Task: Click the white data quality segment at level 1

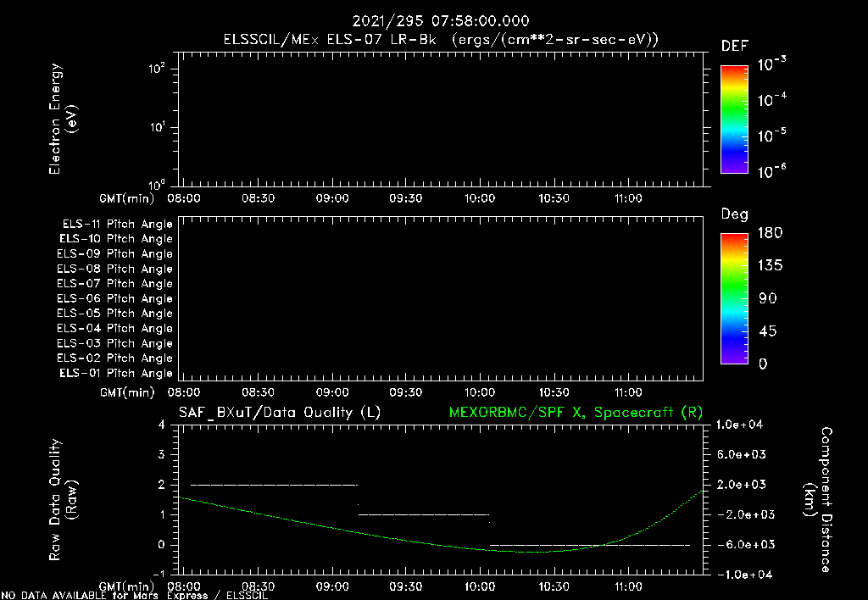Action: (x=424, y=514)
